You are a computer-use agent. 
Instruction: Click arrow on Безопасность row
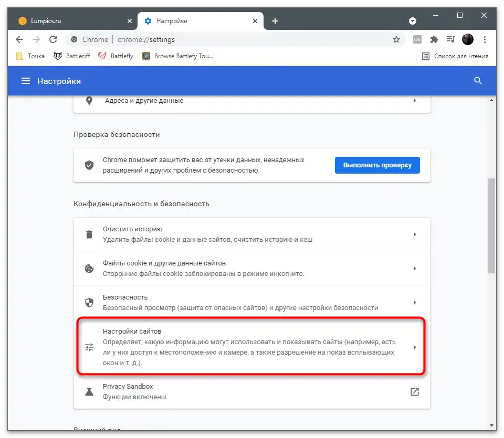415,303
